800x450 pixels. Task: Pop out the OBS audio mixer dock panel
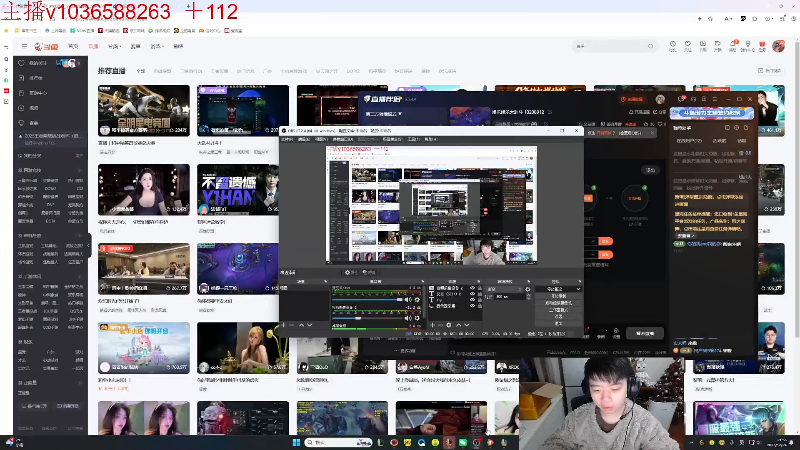click(422, 282)
